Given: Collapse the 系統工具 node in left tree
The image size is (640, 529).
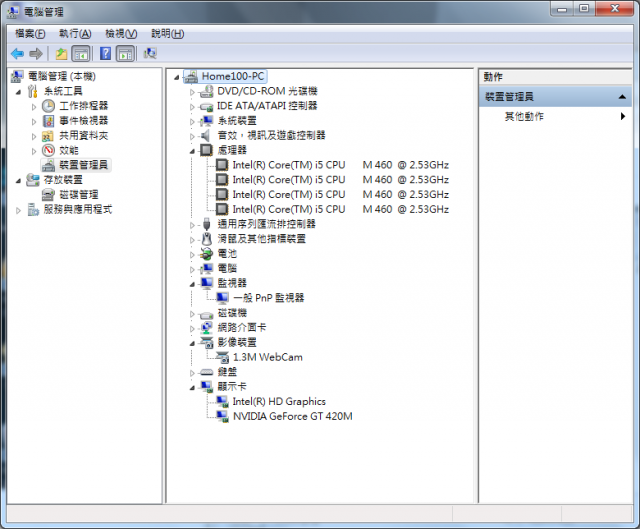Looking at the screenshot, I should click(x=18, y=92).
